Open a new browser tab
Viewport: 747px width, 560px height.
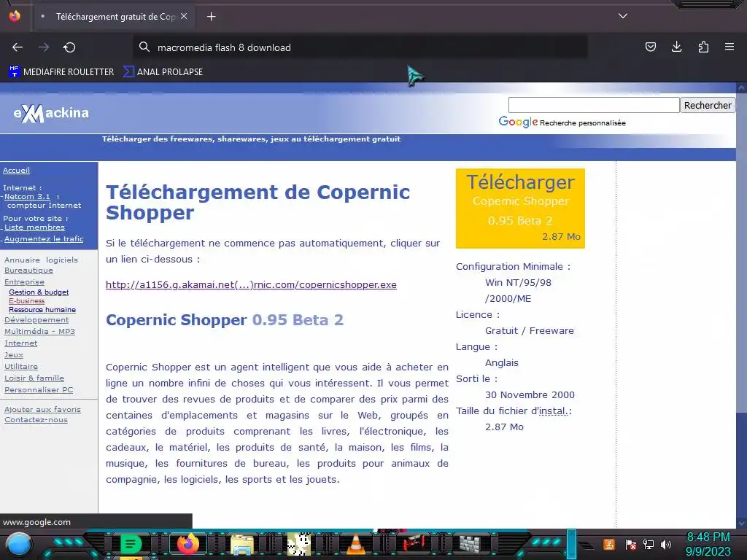tap(211, 17)
